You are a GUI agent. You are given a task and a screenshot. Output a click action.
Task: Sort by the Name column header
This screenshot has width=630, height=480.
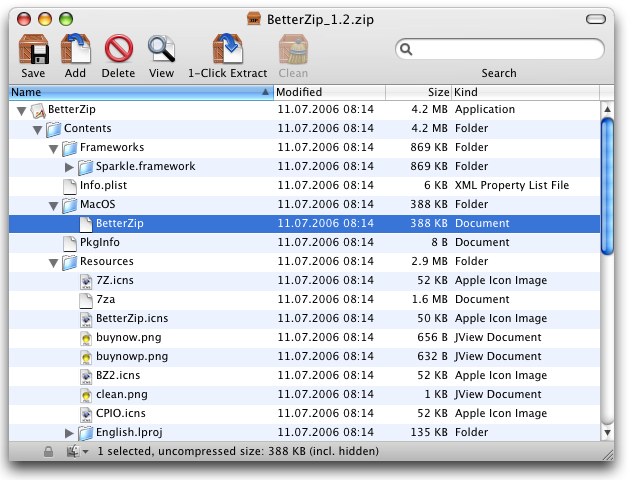pyautogui.click(x=141, y=92)
